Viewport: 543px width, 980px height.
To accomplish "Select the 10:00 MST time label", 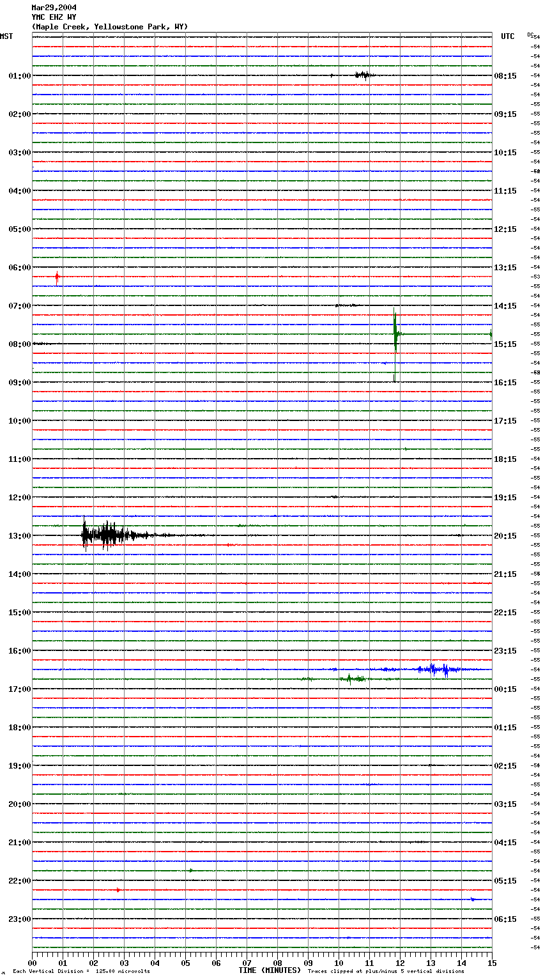I will (x=20, y=421).
